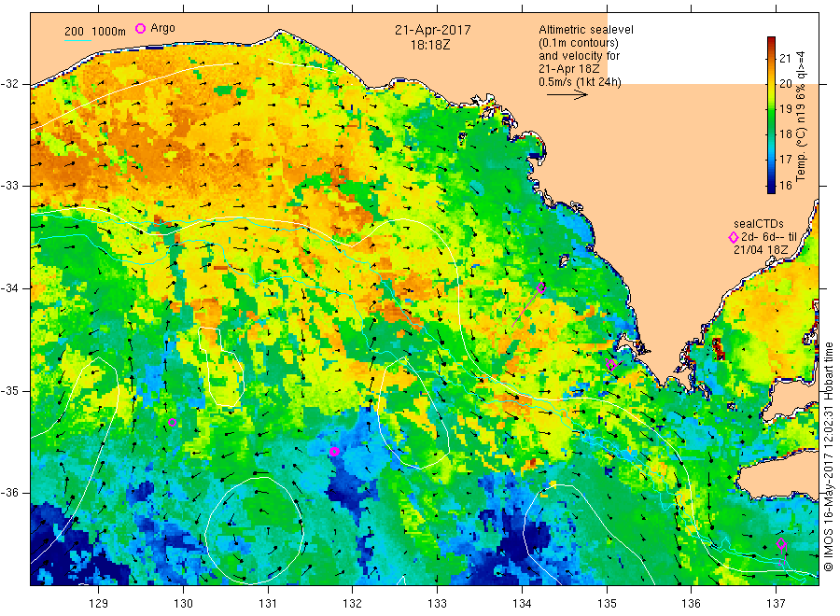Click the "sealCTDs" legend label
Viewport: 840px width, 616px height.
(x=759, y=224)
